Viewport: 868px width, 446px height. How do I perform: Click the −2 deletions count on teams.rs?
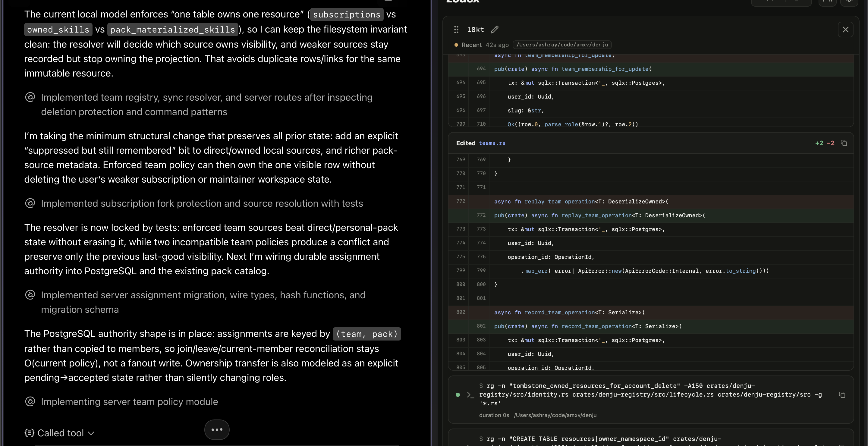point(831,143)
